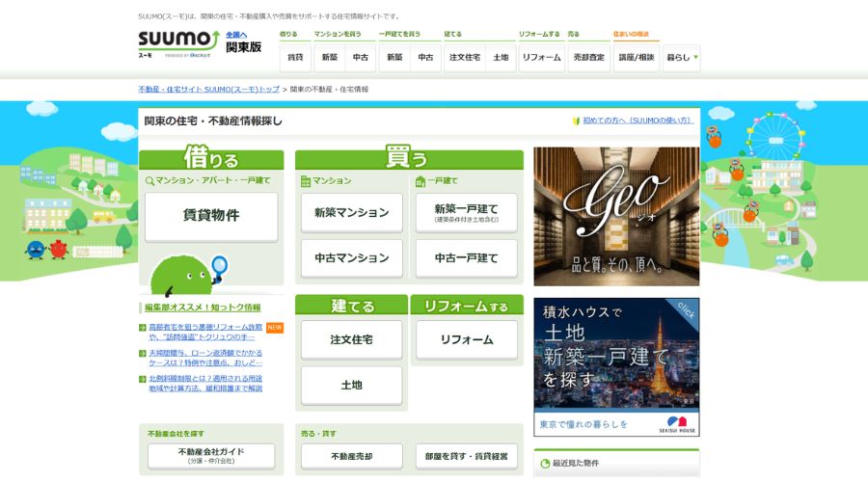Open 売却査定 in the top navigation
The height and width of the screenshot is (482, 868).
(589, 58)
